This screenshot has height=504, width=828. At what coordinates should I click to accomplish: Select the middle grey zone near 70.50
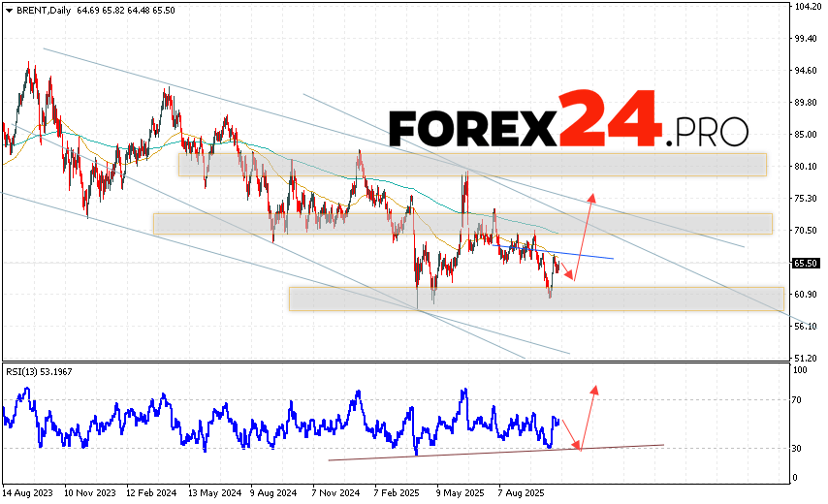(462, 224)
